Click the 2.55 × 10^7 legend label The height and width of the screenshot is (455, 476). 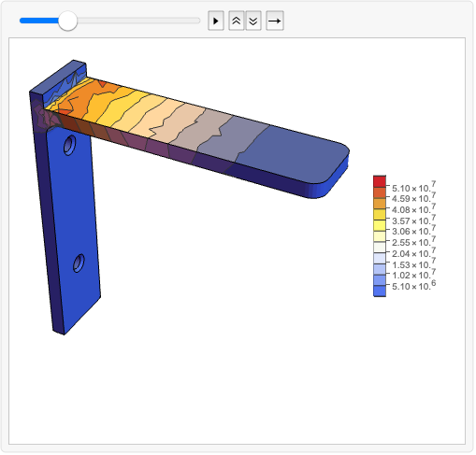click(x=413, y=241)
